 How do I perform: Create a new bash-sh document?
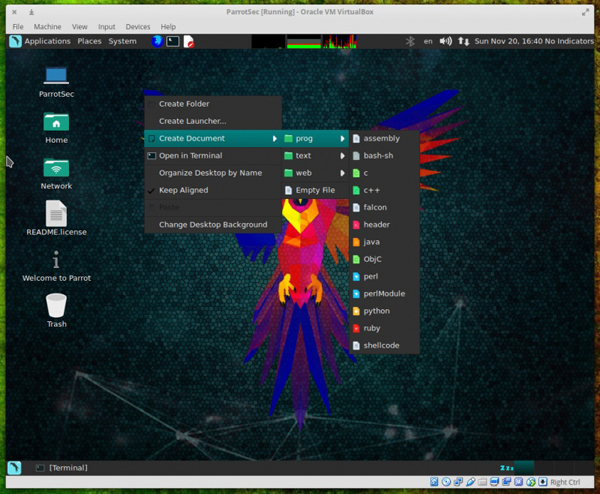coord(385,156)
